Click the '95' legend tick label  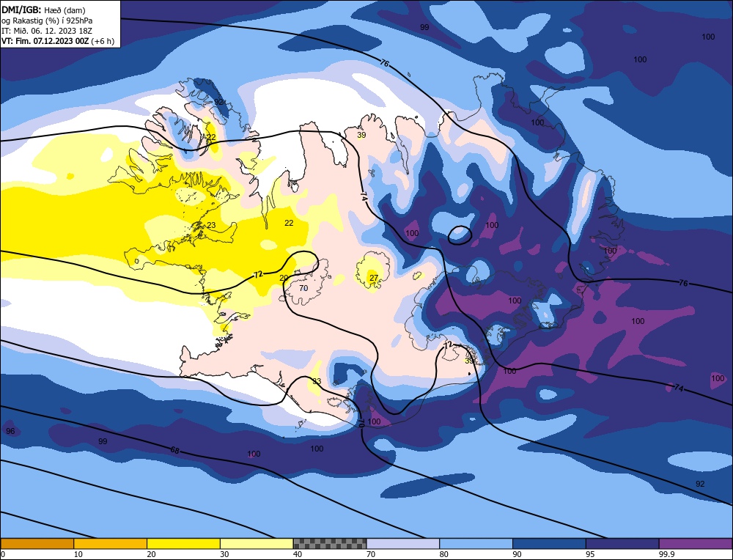pos(590,554)
